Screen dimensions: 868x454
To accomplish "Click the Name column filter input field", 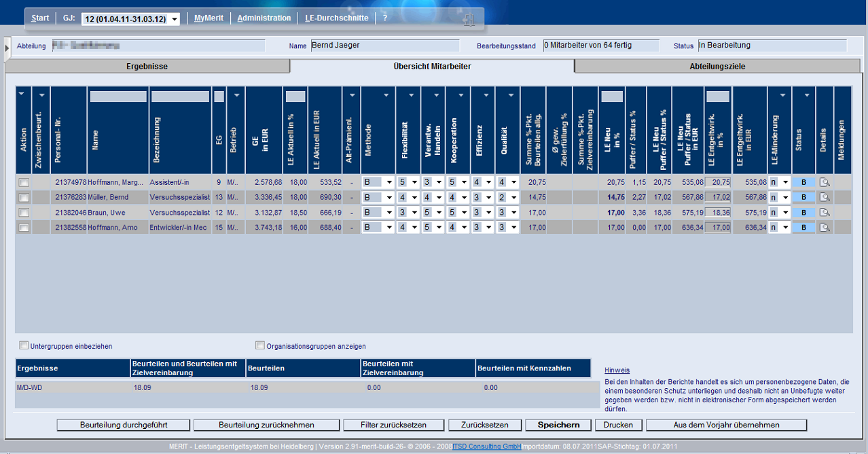I will point(118,97).
